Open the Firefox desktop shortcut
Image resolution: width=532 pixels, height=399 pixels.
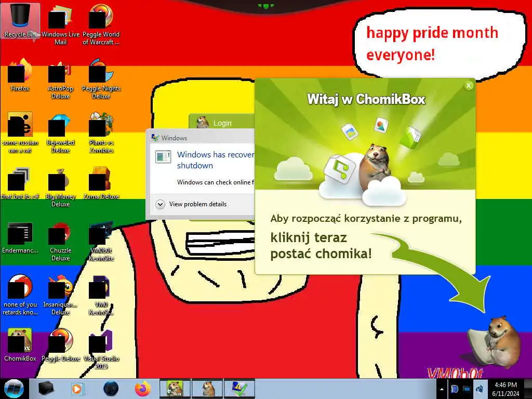20,75
